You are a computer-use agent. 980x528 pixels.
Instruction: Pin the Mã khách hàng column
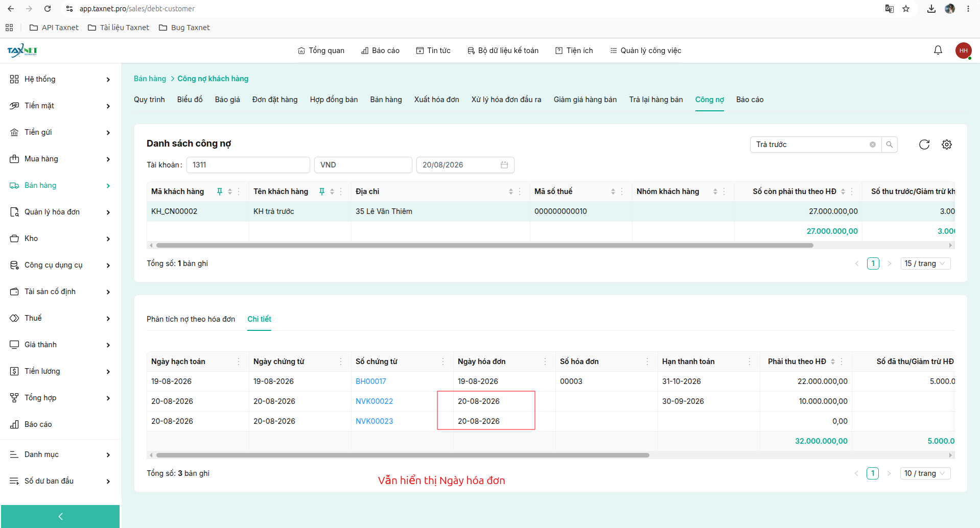tap(220, 191)
